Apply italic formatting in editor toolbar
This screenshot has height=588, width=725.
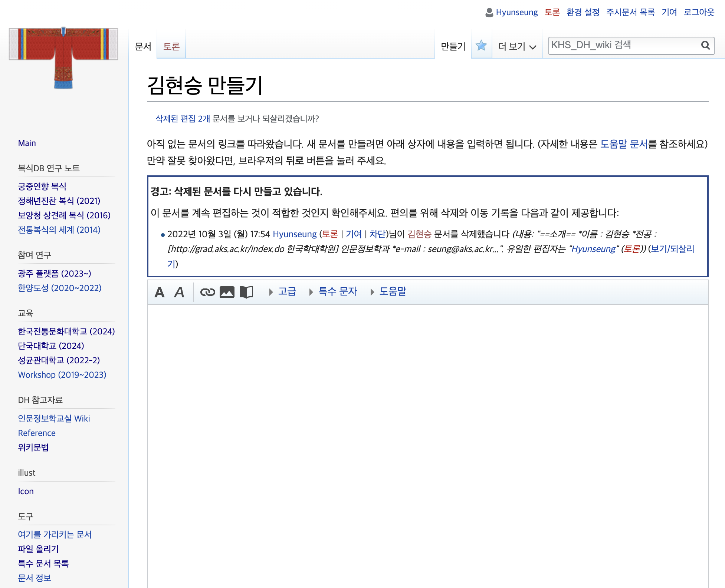(x=179, y=292)
